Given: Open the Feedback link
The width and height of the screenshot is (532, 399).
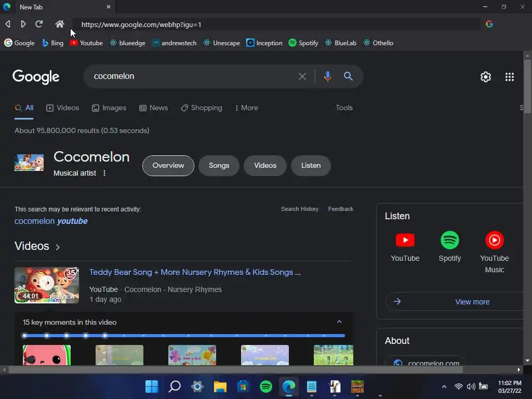Looking at the screenshot, I should (x=341, y=209).
